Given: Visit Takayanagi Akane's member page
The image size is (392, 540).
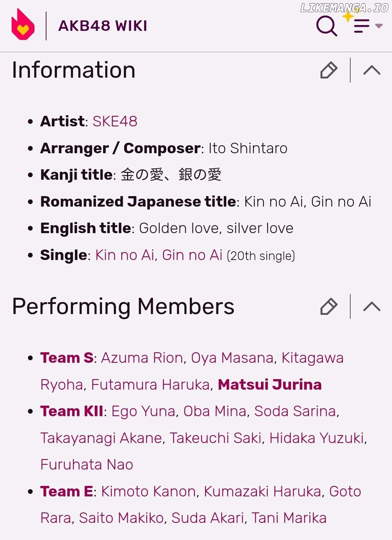Looking at the screenshot, I should [x=101, y=438].
